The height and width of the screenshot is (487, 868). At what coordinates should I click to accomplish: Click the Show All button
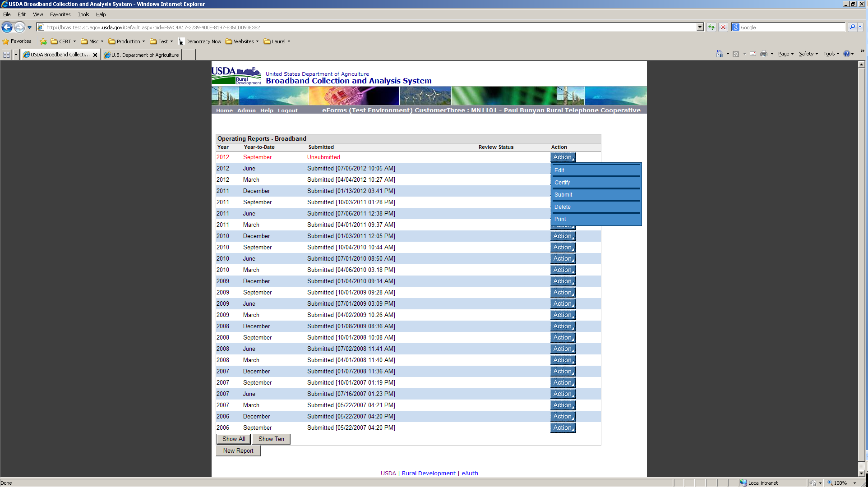tap(234, 439)
